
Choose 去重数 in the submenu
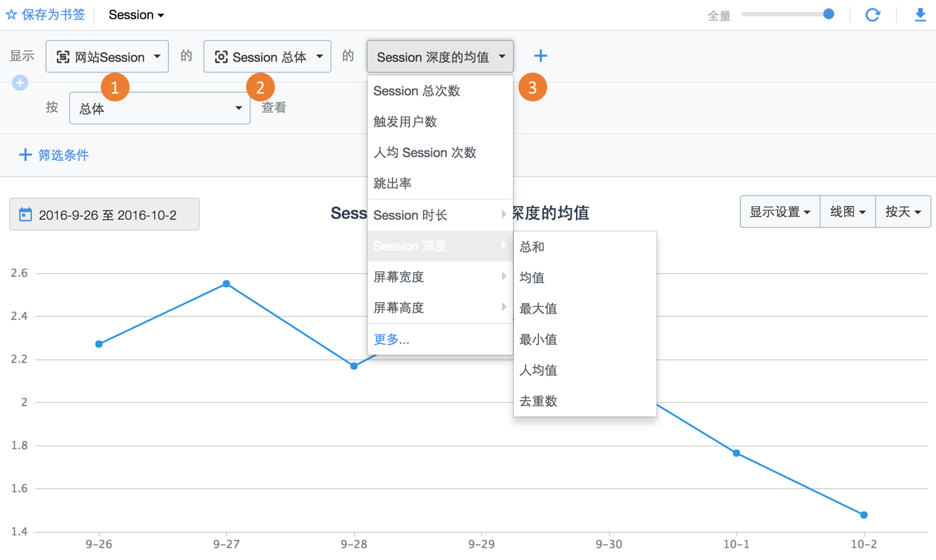tap(538, 401)
